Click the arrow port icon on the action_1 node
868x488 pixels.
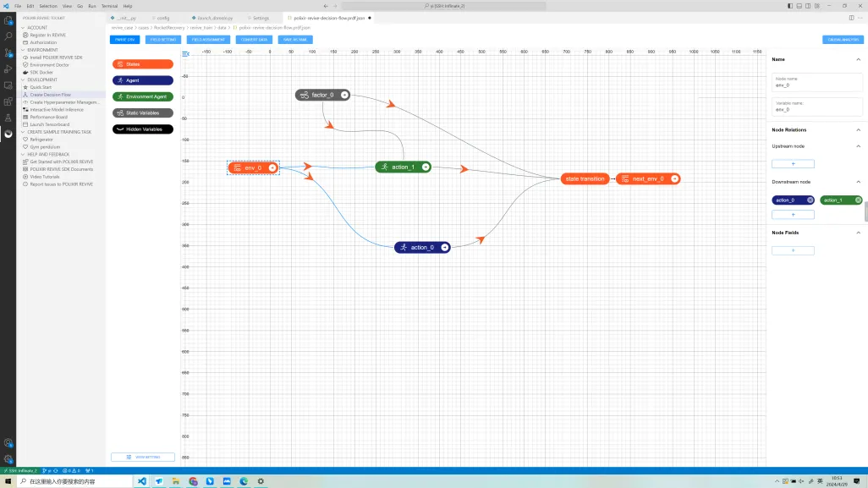426,167
